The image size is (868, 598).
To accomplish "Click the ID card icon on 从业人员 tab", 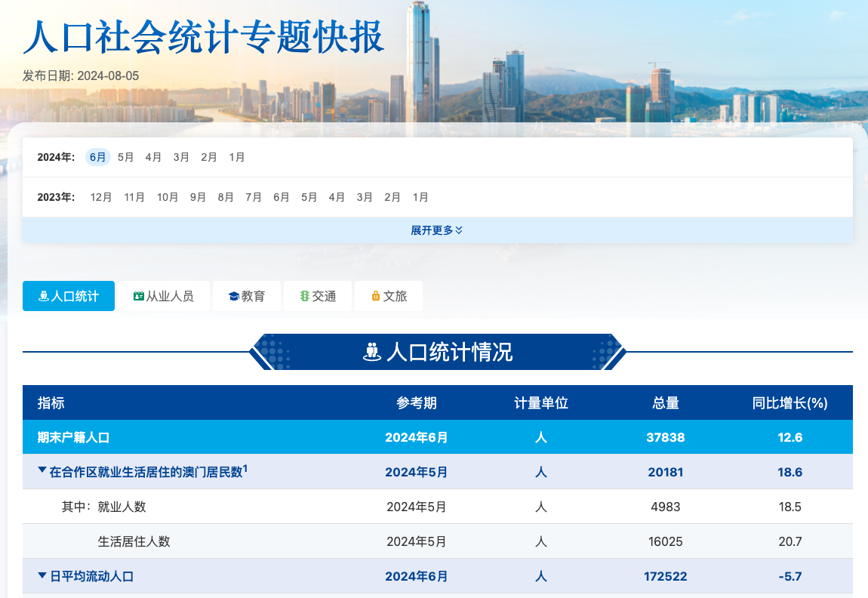I will click(138, 297).
